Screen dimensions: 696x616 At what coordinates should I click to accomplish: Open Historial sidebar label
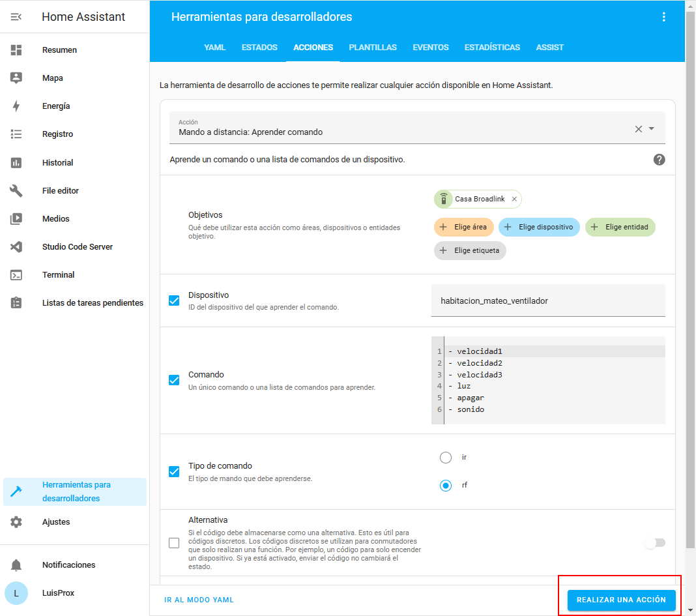(x=58, y=162)
